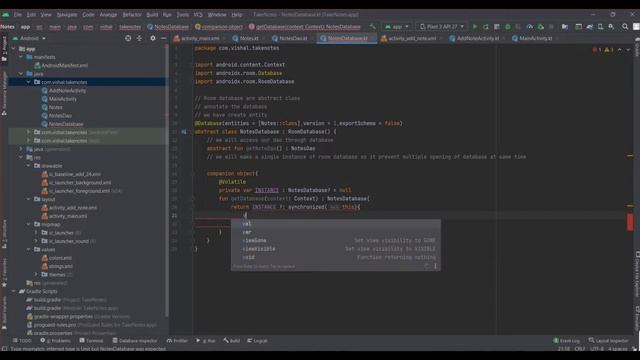The width and height of the screenshot is (640, 360).
Task: Open Build Variants side tool window
Action: tap(4, 312)
